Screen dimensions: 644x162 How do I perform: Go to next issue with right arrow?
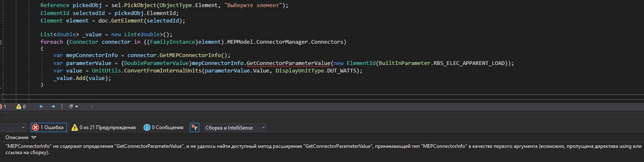[x=53, y=107]
